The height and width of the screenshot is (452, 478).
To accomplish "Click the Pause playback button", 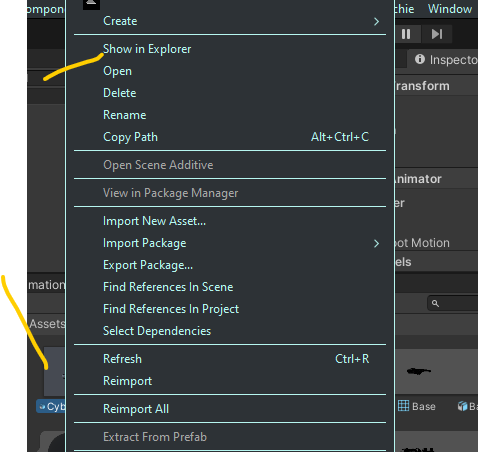I will tap(406, 34).
